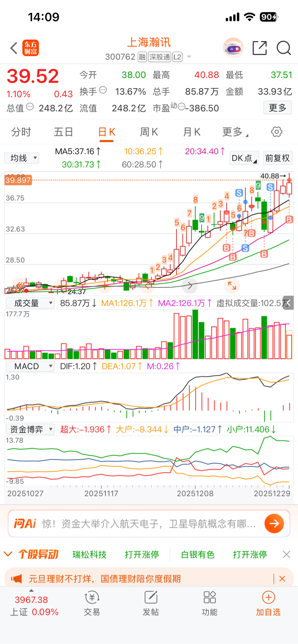This screenshot has height=644, width=298.
Task: Open the 元旦理财不打烊 banner text
Action: click(105, 579)
